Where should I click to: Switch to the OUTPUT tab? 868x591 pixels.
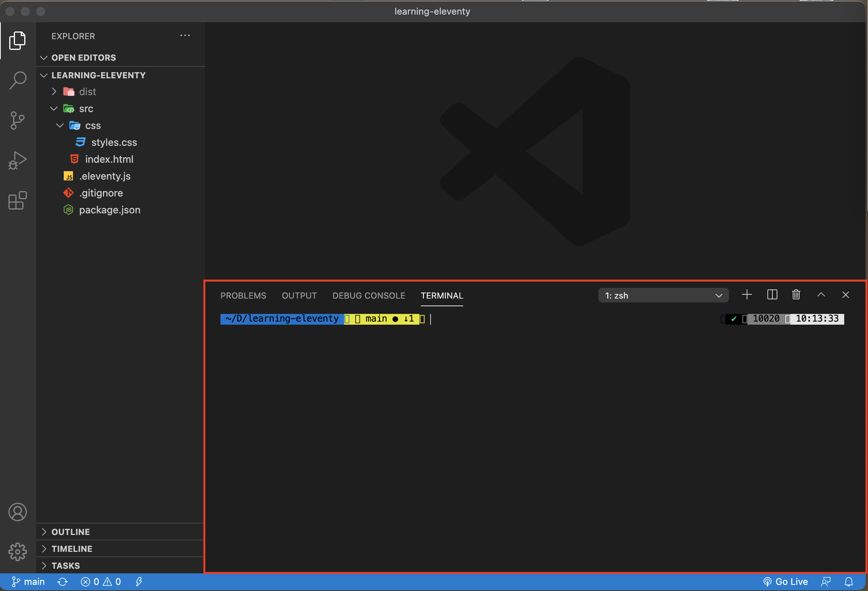click(299, 295)
